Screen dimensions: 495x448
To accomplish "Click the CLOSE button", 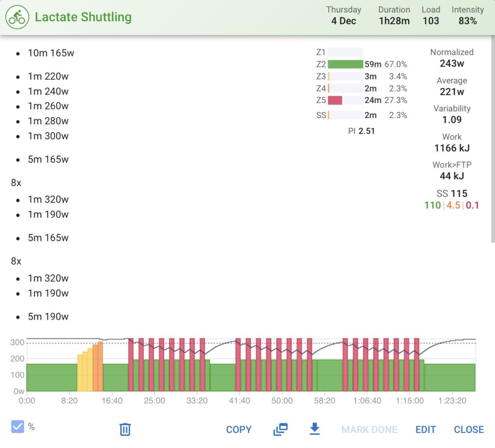I will (x=468, y=429).
